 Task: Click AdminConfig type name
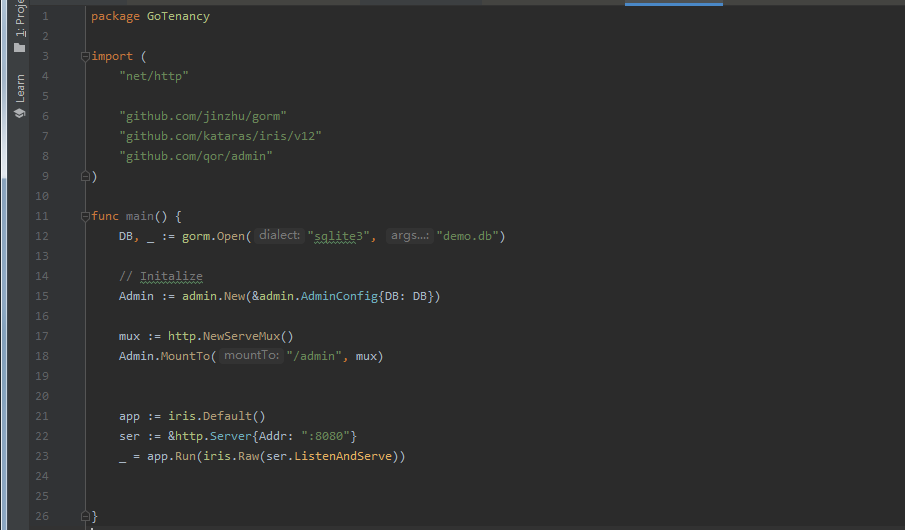[339, 296]
